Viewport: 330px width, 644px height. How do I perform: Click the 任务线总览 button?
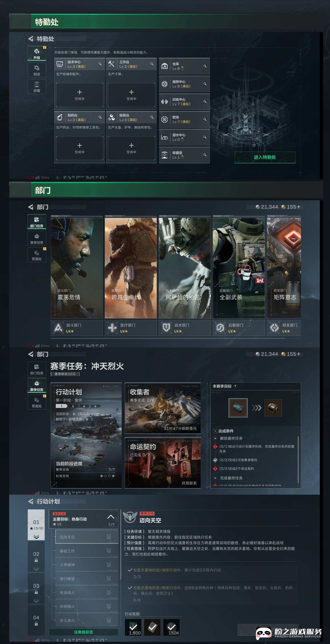pyautogui.click(x=84, y=632)
